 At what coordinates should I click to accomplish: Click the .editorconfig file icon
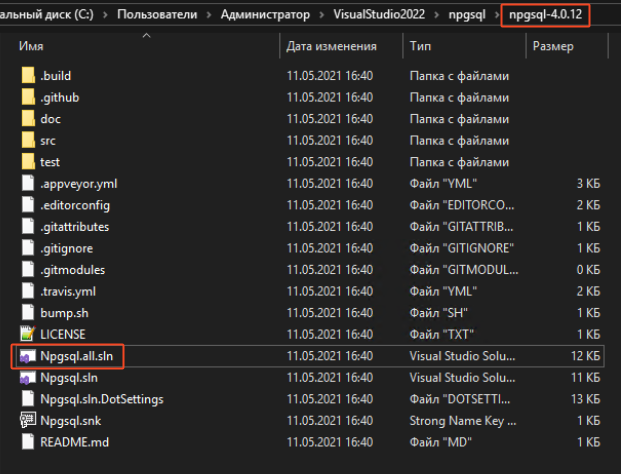point(28,205)
